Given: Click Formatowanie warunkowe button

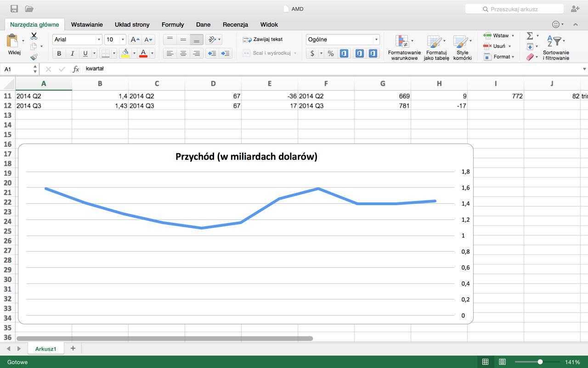Looking at the screenshot, I should point(404,47).
